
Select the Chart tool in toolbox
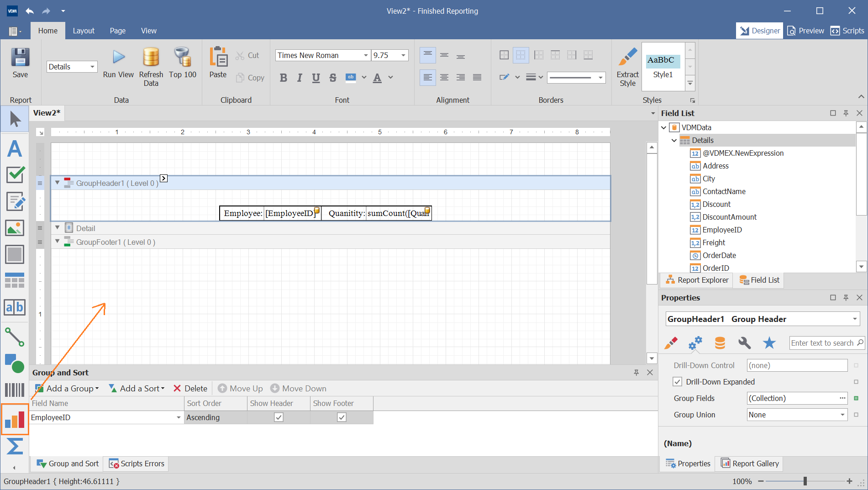coord(15,419)
